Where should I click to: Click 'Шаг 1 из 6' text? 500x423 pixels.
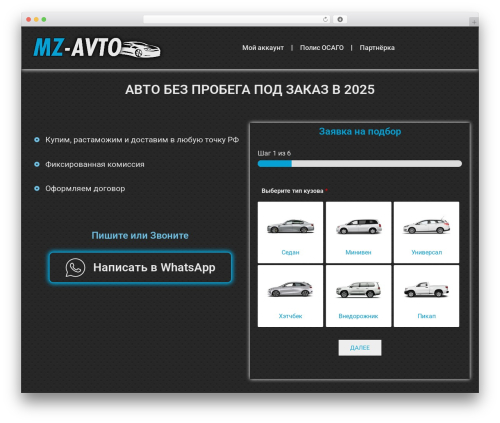click(274, 153)
